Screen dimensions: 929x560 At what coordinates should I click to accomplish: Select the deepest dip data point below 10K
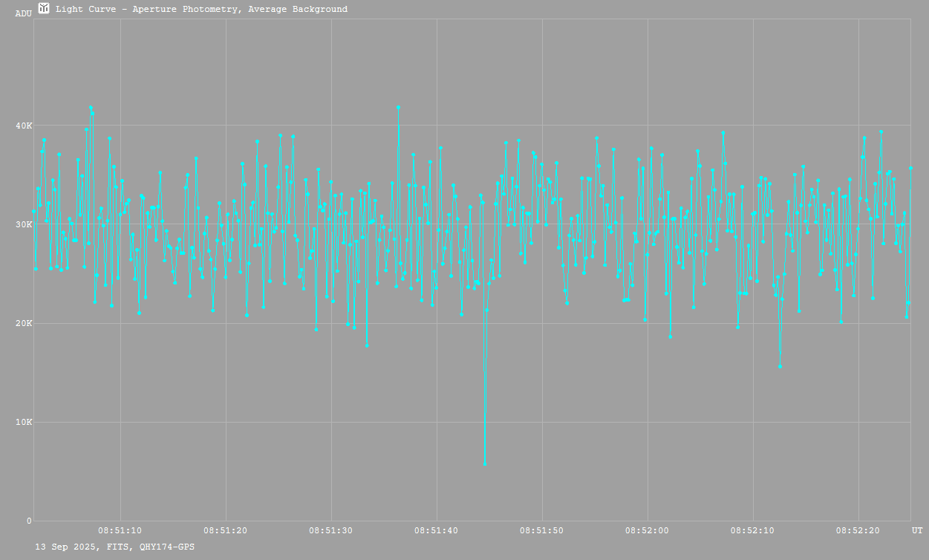[485, 464]
